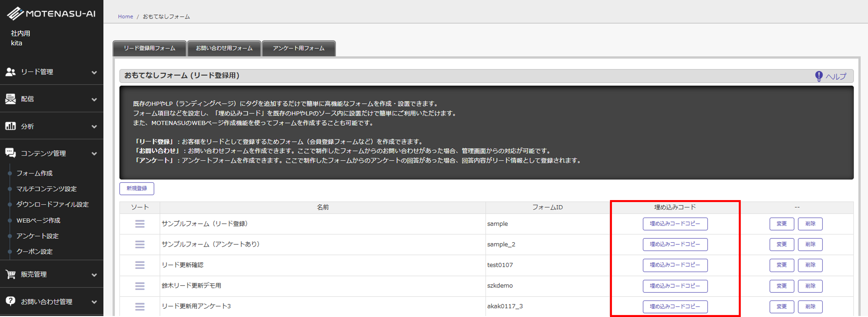The height and width of the screenshot is (317, 868).
Task: Click the 配信 mail icon
Action: pos(10,99)
